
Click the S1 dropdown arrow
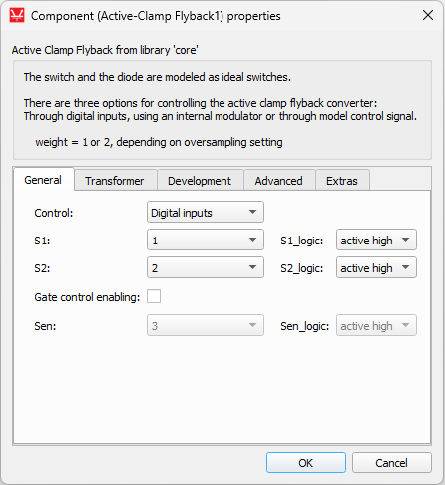(252, 240)
